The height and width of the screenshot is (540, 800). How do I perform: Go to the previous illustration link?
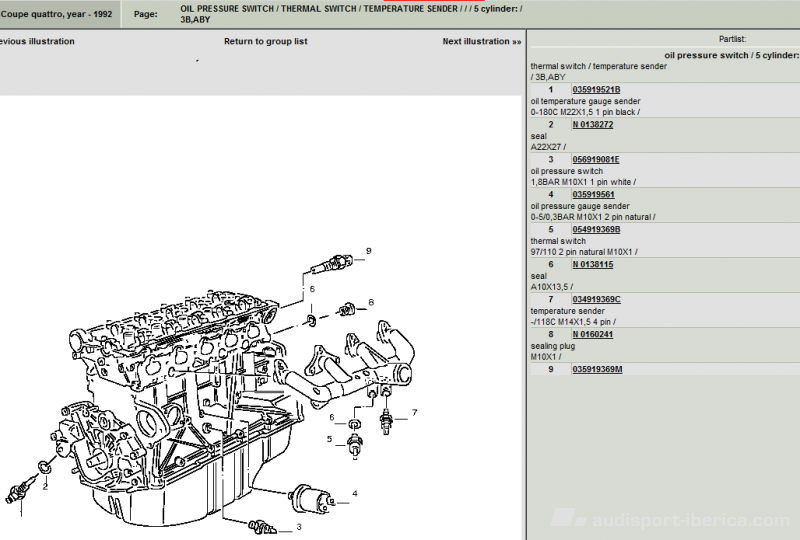coord(37,41)
